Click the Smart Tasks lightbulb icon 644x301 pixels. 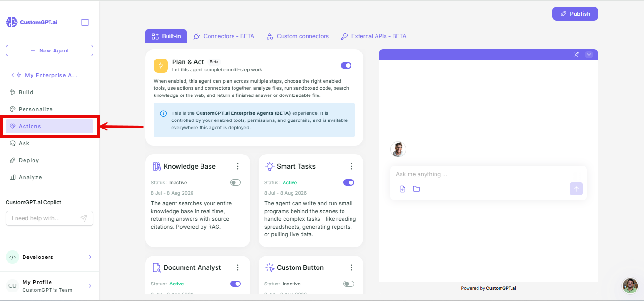[x=270, y=166]
